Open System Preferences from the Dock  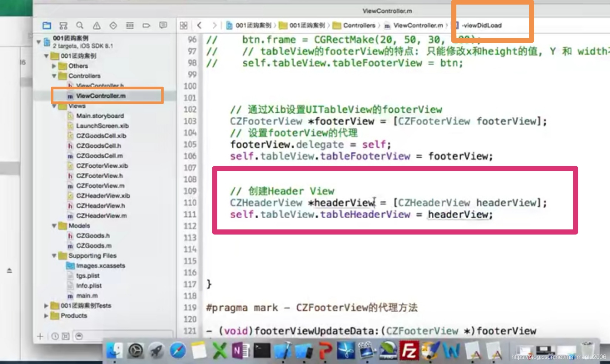(136, 350)
